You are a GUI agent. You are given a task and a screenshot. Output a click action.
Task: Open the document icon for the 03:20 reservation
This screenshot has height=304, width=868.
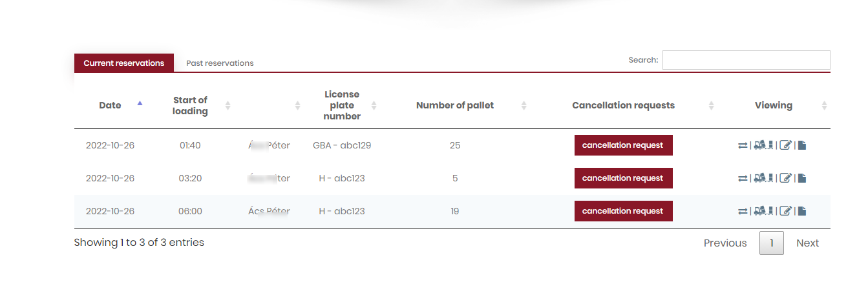(802, 178)
